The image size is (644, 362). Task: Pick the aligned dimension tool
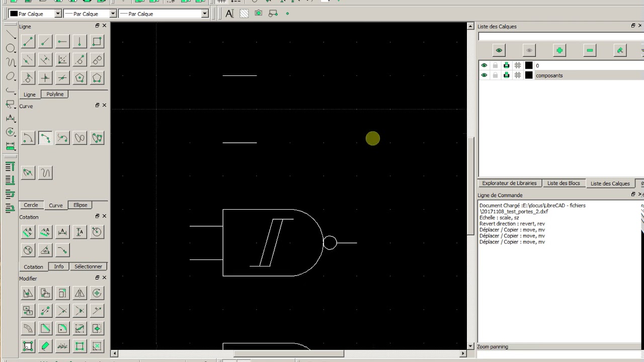[x=28, y=232]
